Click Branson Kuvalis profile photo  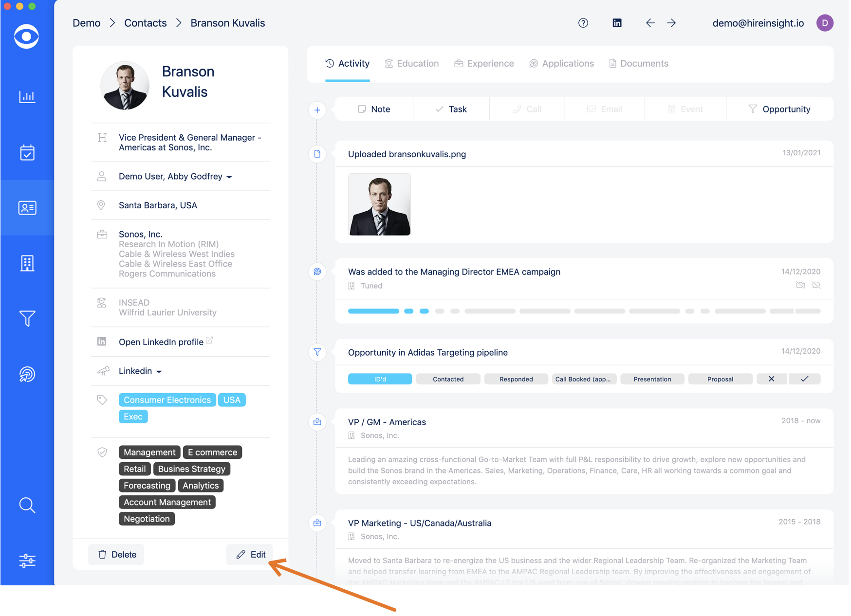point(125,86)
